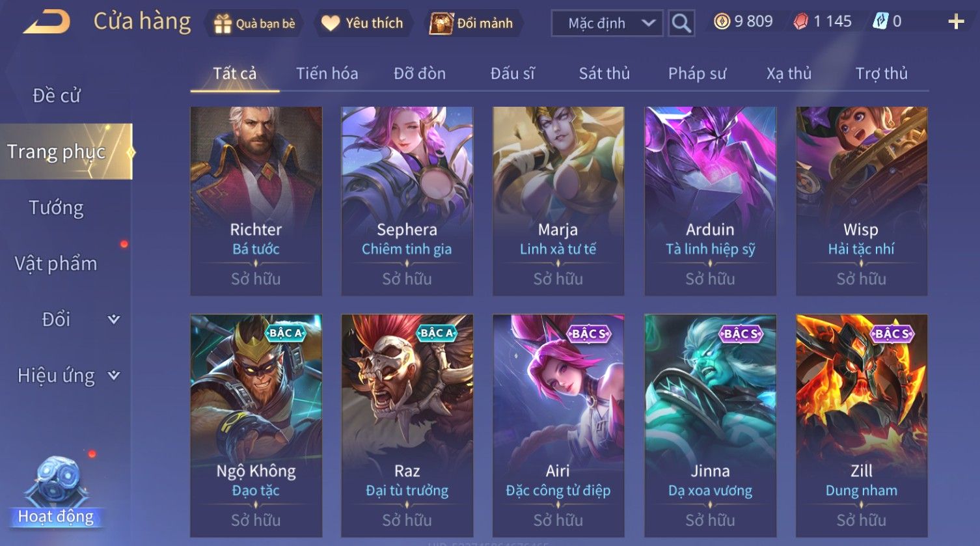Go to Tướng in sidebar
This screenshot has width=980, height=546.
point(57,208)
